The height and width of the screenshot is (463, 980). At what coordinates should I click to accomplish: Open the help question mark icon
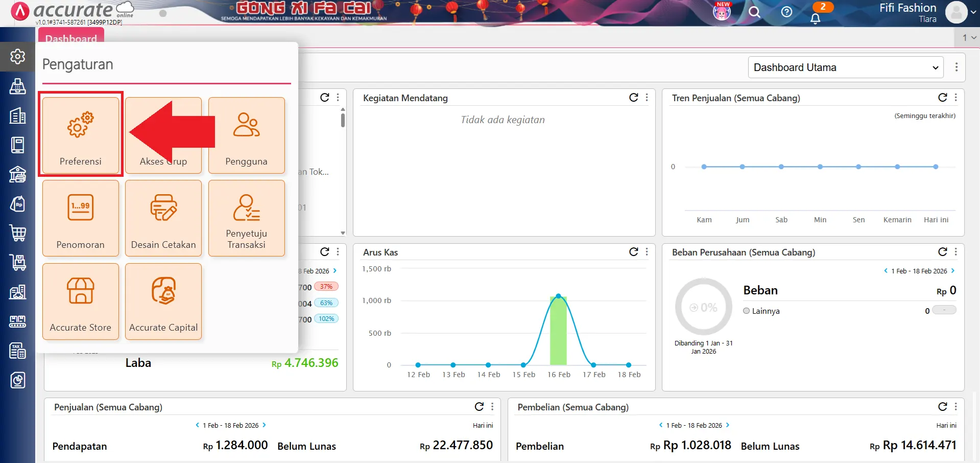coord(786,12)
